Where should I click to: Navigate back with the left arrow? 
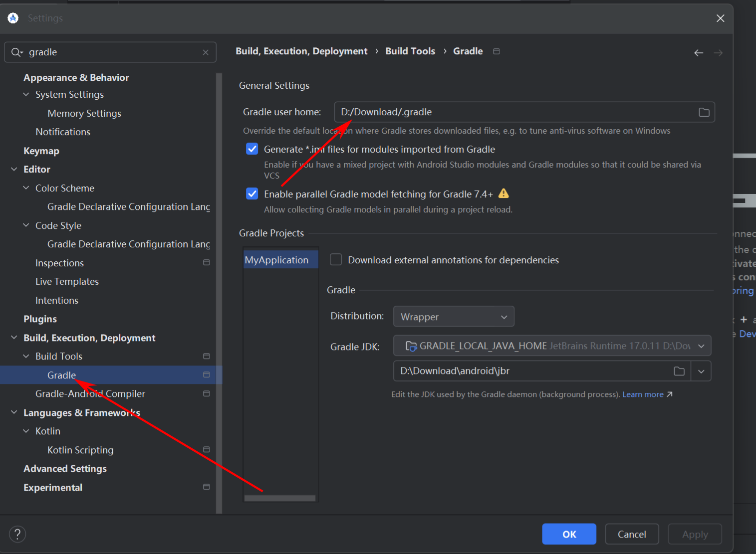click(x=699, y=53)
